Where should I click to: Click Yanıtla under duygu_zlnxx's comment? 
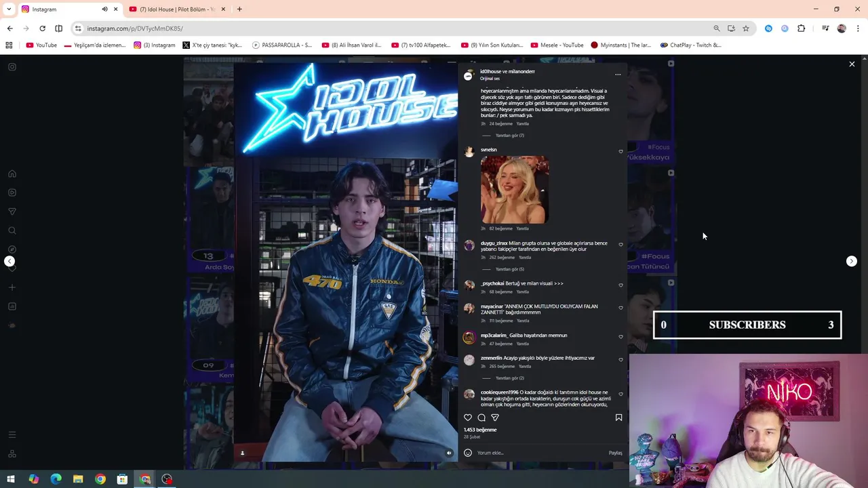pyautogui.click(x=524, y=258)
